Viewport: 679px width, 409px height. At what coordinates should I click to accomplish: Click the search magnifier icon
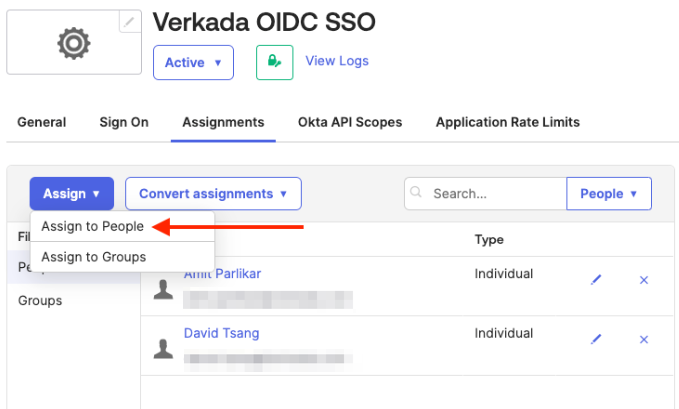pyautogui.click(x=417, y=193)
